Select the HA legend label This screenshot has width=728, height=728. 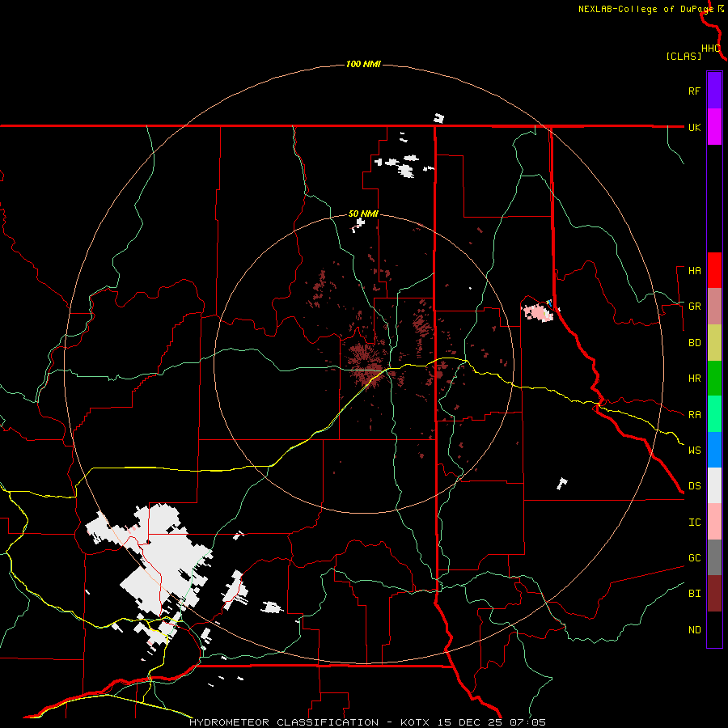(x=694, y=270)
